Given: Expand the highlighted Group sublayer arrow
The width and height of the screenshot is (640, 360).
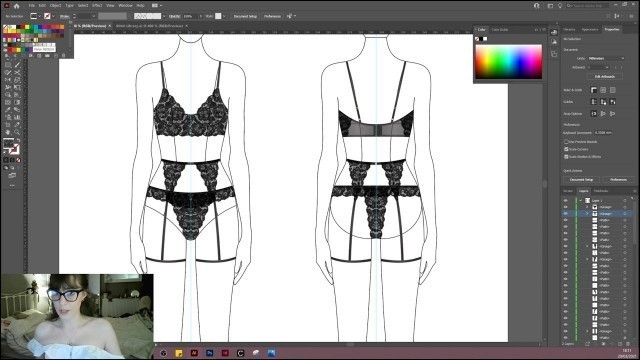Looking at the screenshot, I should (587, 213).
